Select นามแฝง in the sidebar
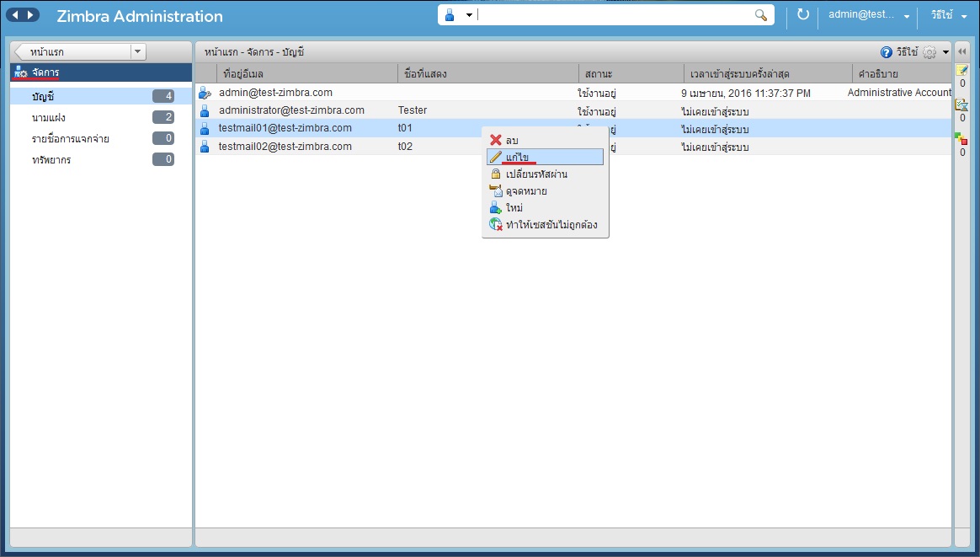Viewport: 980px width, 557px height. tap(101, 118)
